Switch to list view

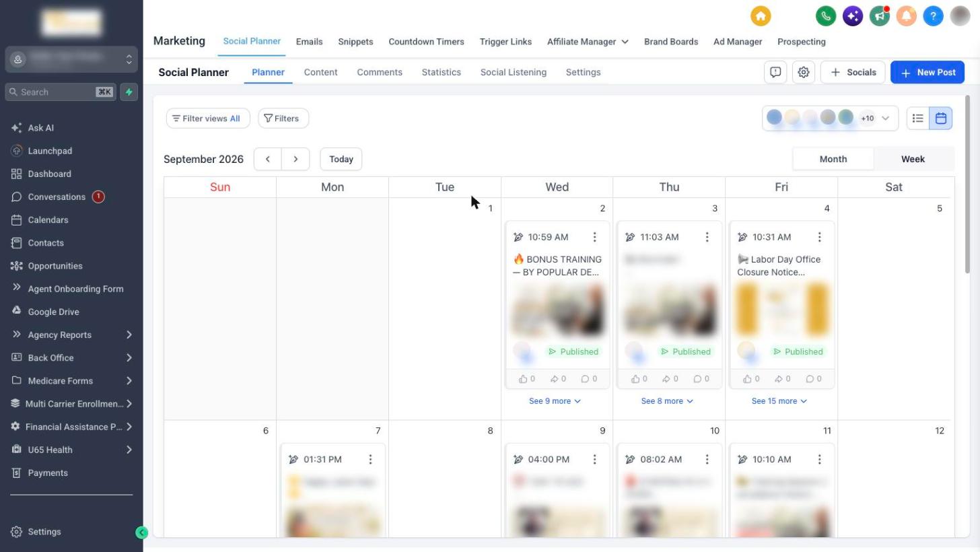(x=918, y=118)
